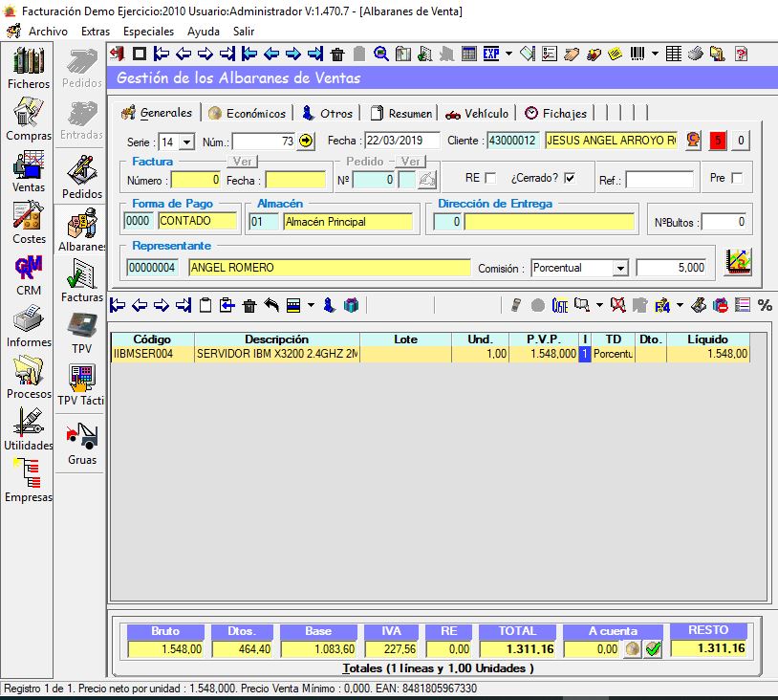Click the EXP export icon
This screenshot has width=778, height=700.
click(x=491, y=54)
